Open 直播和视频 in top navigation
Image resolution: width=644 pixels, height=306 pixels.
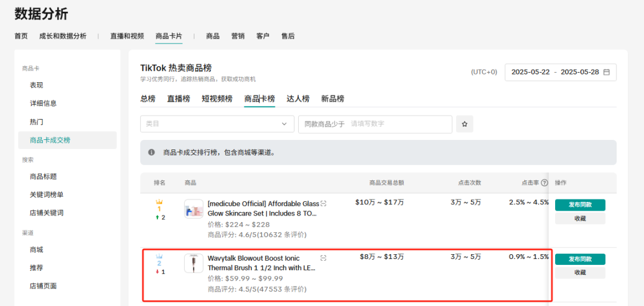tap(127, 36)
